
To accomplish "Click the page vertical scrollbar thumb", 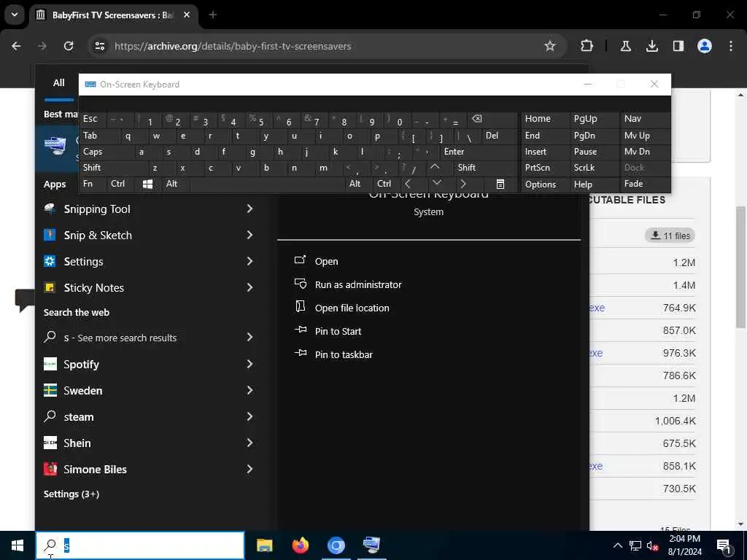I will click(740, 267).
